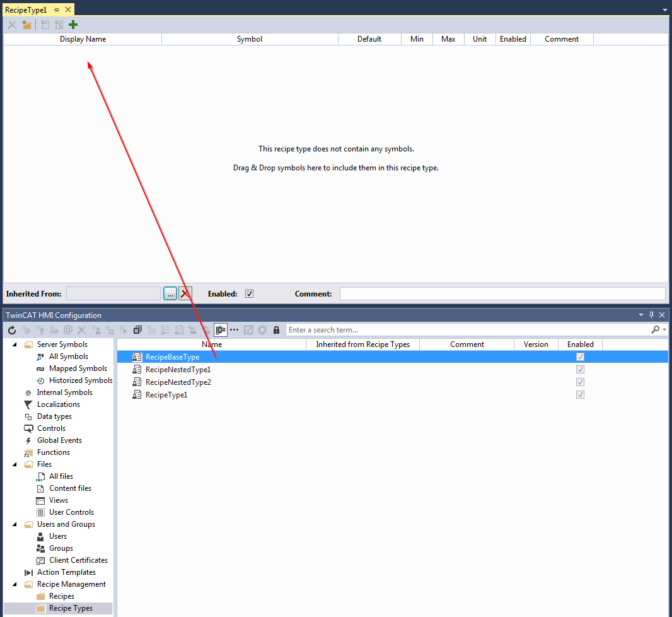
Task: Click the collapse all icon in HMI toolbar
Action: (137, 330)
